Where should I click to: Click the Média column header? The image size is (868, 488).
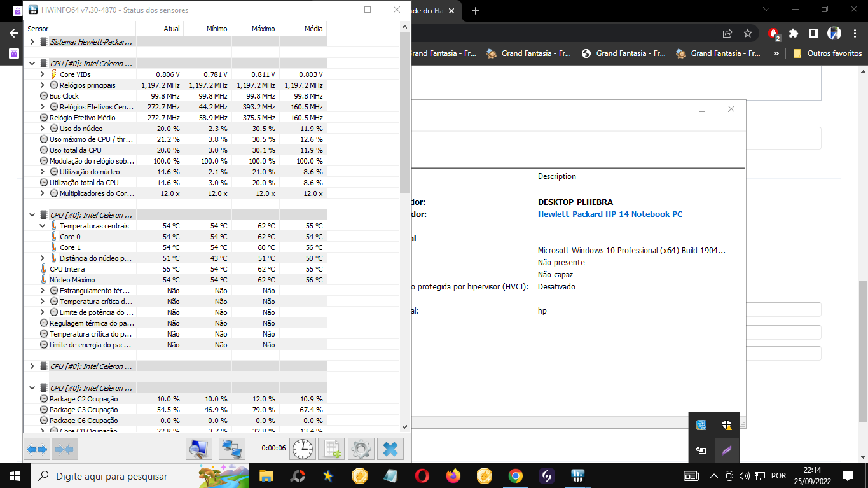click(303, 28)
